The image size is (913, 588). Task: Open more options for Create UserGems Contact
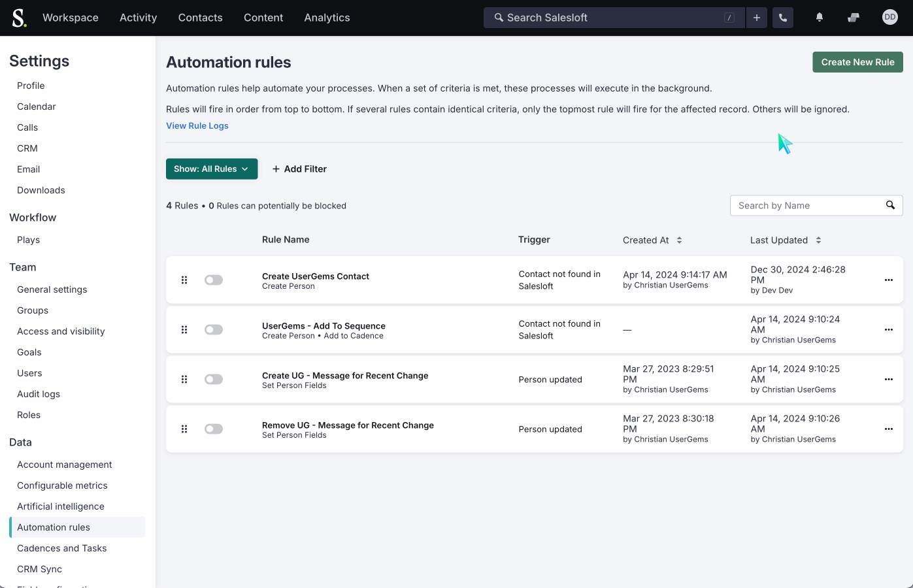(x=889, y=280)
